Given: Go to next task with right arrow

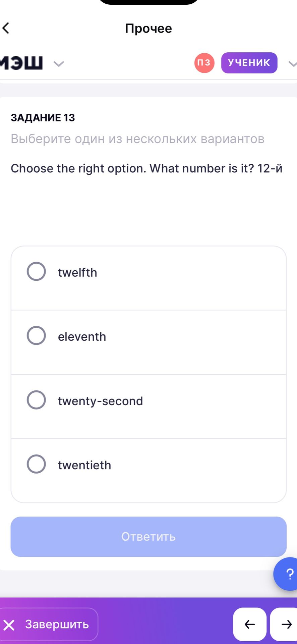Looking at the screenshot, I should (x=284, y=624).
